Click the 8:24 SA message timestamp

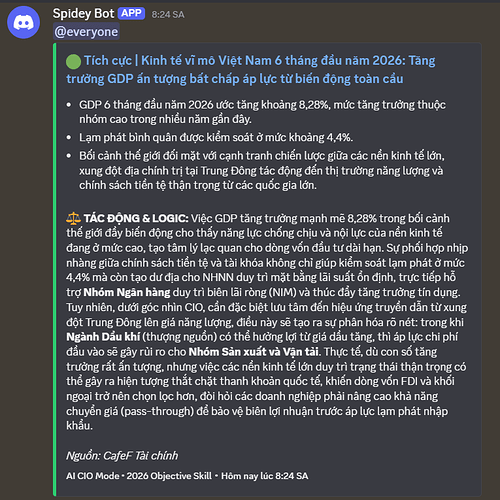pos(168,15)
